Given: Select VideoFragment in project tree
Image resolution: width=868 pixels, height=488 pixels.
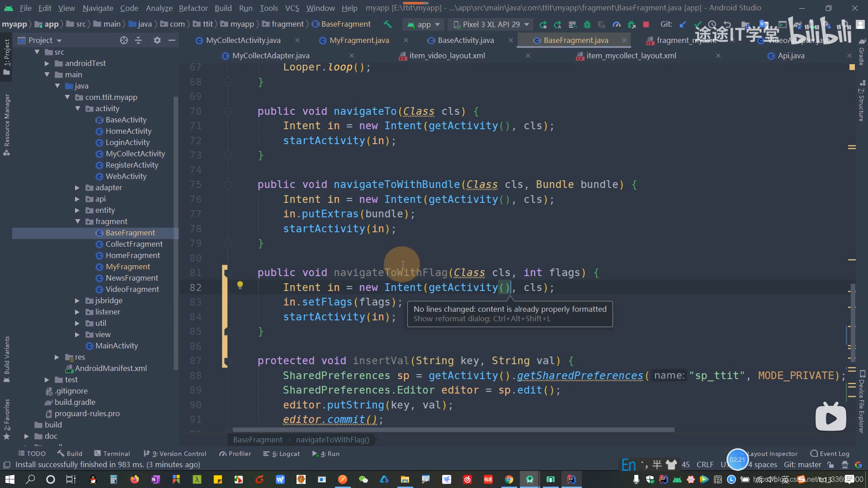Looking at the screenshot, I should click(x=132, y=289).
